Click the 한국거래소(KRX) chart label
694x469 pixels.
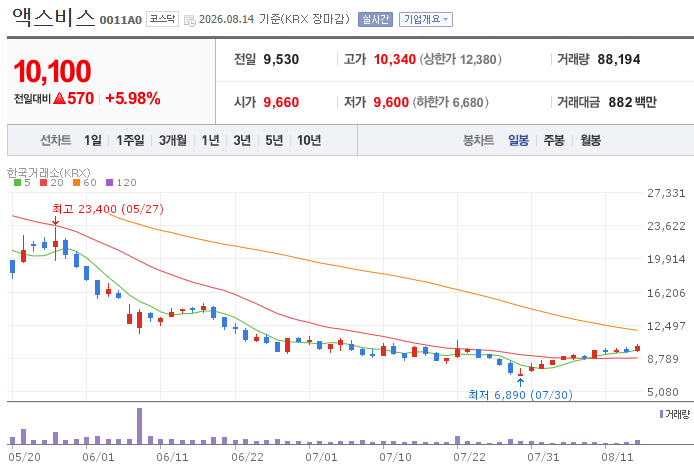49,172
